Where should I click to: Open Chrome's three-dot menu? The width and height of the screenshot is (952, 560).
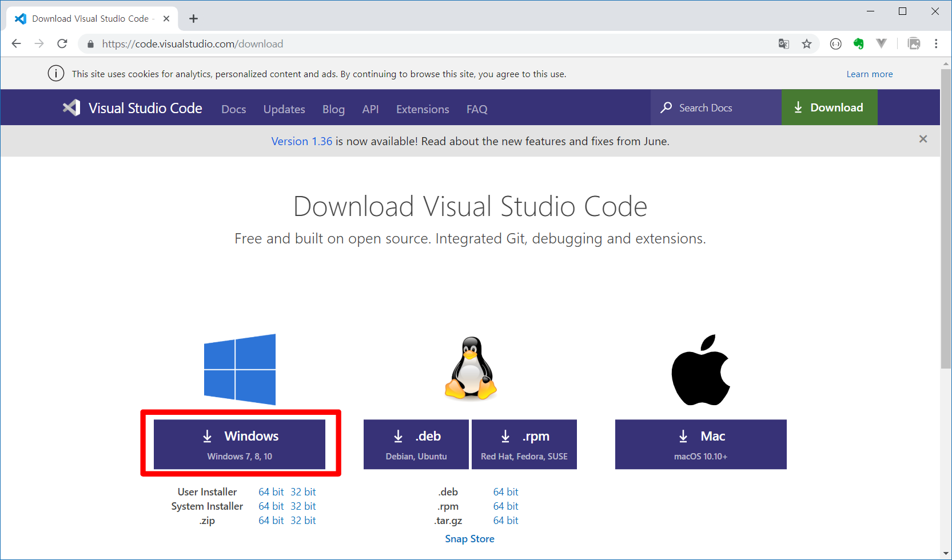point(936,44)
